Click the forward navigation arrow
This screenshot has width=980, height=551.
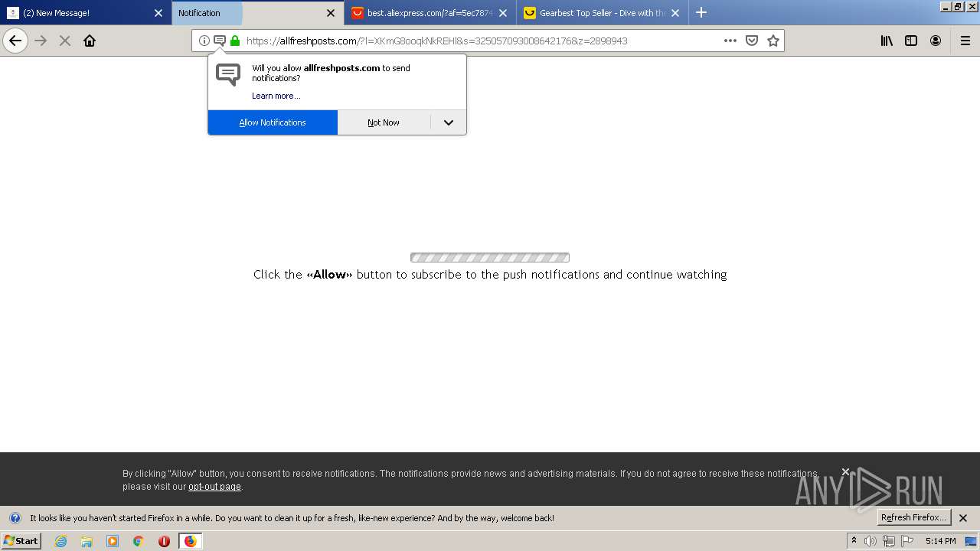[41, 41]
